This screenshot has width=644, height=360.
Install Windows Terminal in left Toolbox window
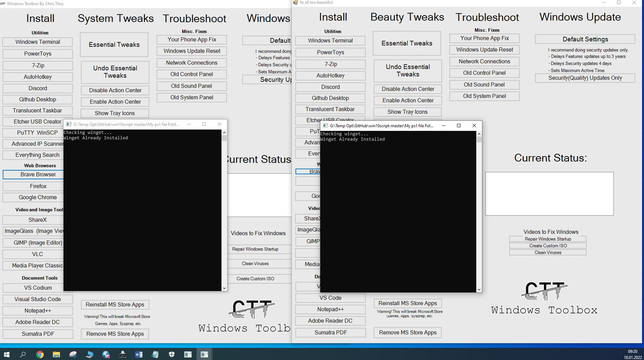click(38, 42)
